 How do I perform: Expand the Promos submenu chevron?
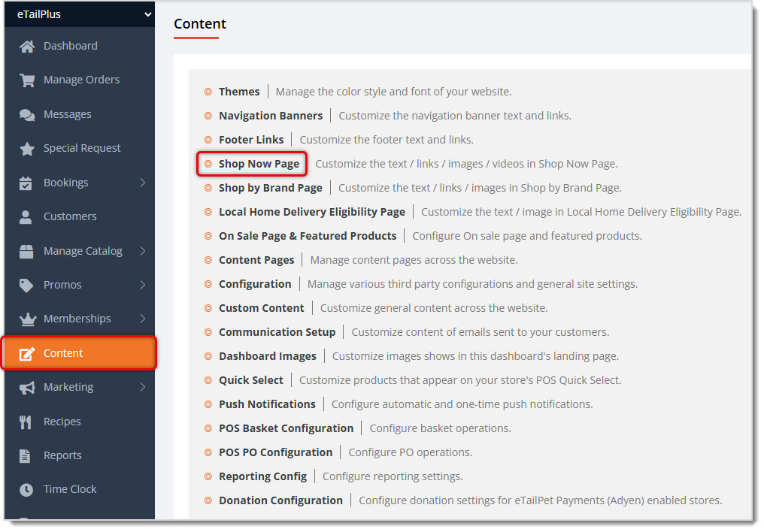(143, 285)
